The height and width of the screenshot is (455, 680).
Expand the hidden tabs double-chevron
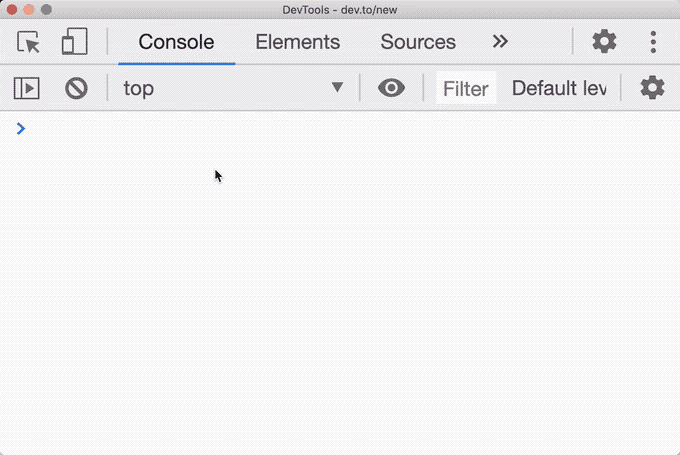pos(500,42)
